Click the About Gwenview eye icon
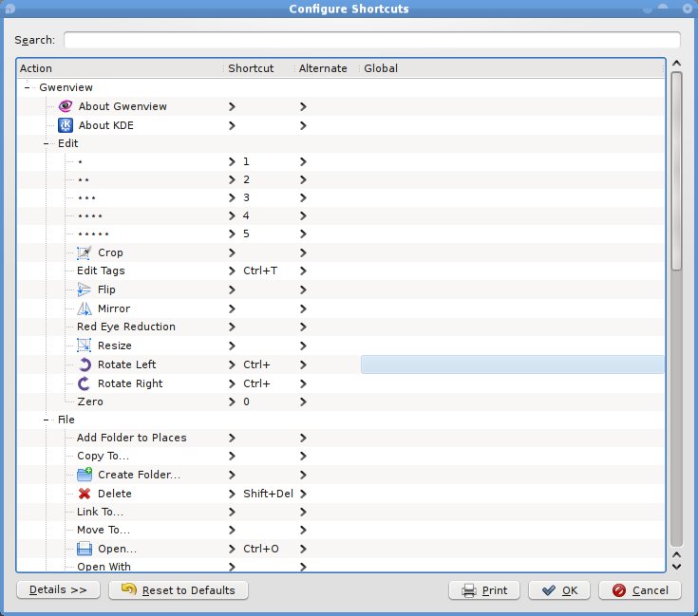 (x=66, y=106)
